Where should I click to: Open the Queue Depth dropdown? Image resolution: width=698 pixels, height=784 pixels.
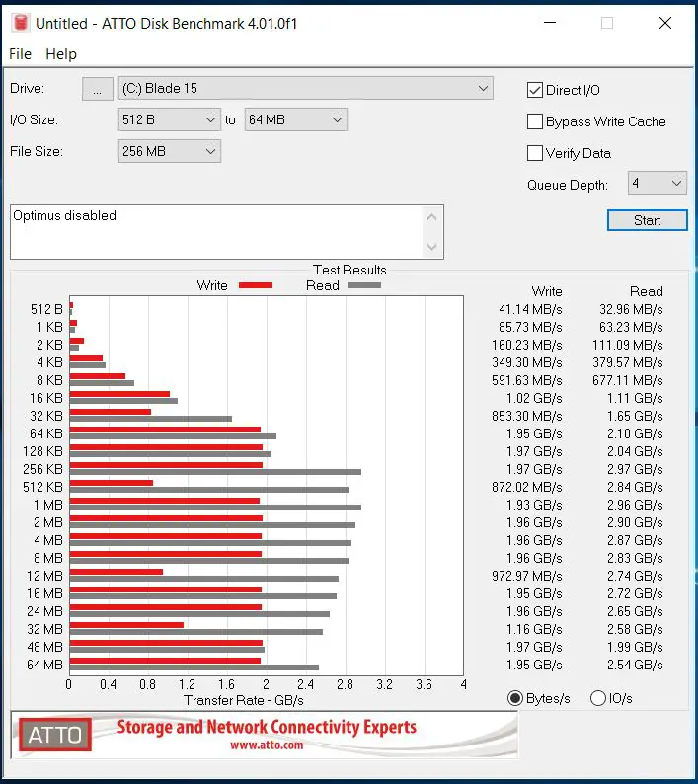657,183
